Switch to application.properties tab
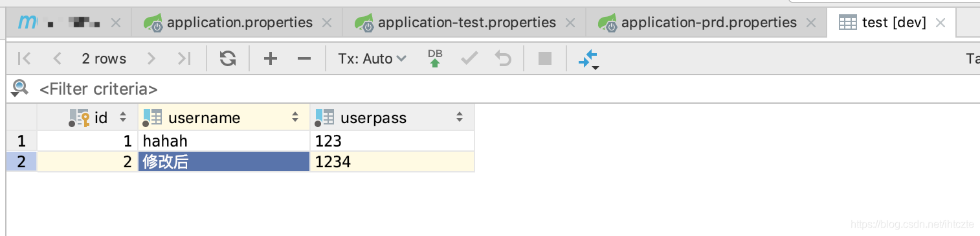 [x=239, y=23]
